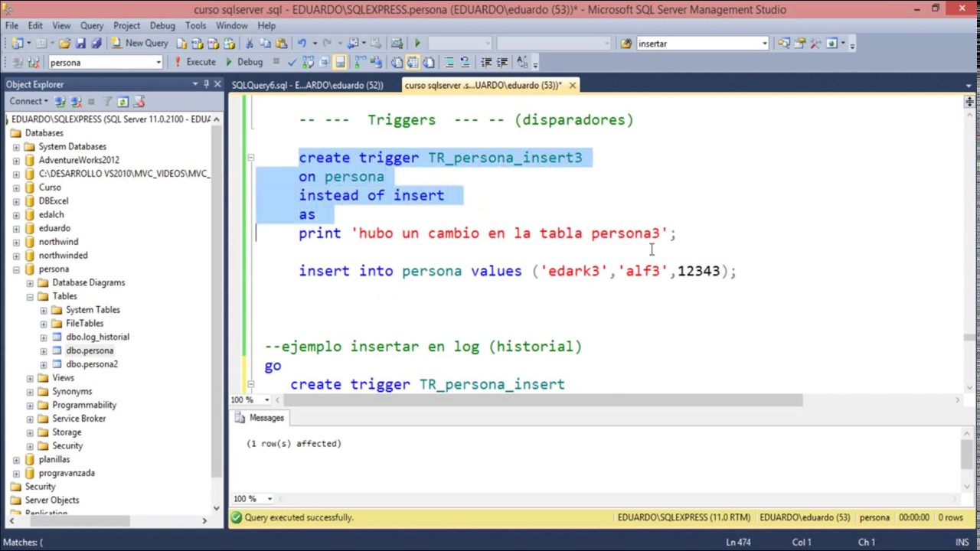Uncomment the selected lines icon
980x551 pixels.
465,62
